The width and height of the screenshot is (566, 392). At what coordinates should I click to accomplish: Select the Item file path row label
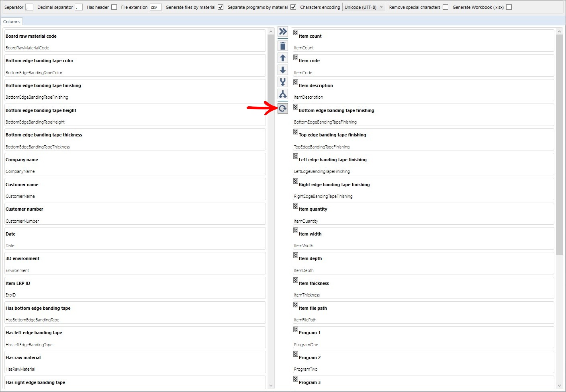[313, 308]
